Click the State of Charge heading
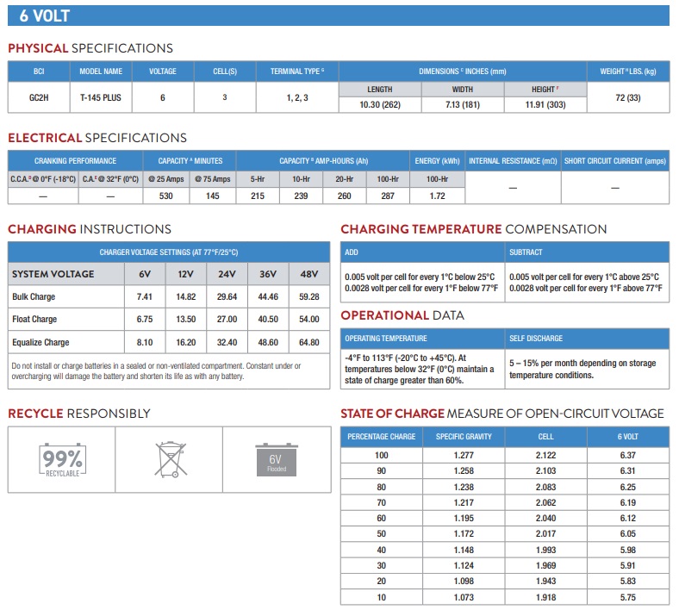Viewport: 679px width, 616px height. [501, 414]
